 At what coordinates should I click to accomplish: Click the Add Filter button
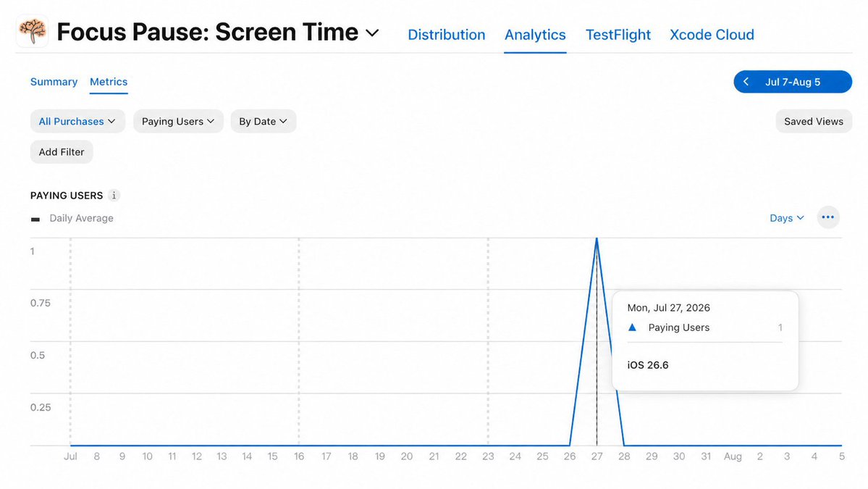pos(62,151)
